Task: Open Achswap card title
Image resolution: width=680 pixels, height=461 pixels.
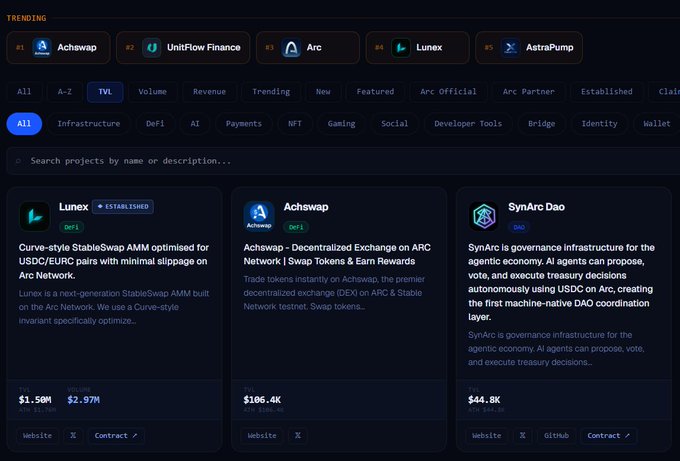Action: pyautogui.click(x=306, y=207)
